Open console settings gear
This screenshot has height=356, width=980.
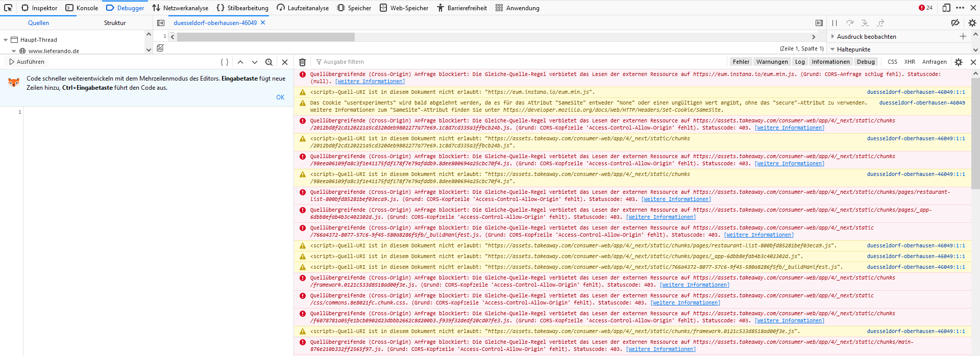[959, 62]
